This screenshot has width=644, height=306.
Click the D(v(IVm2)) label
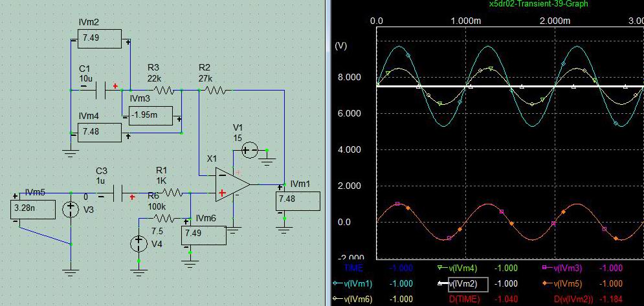[x=573, y=299]
